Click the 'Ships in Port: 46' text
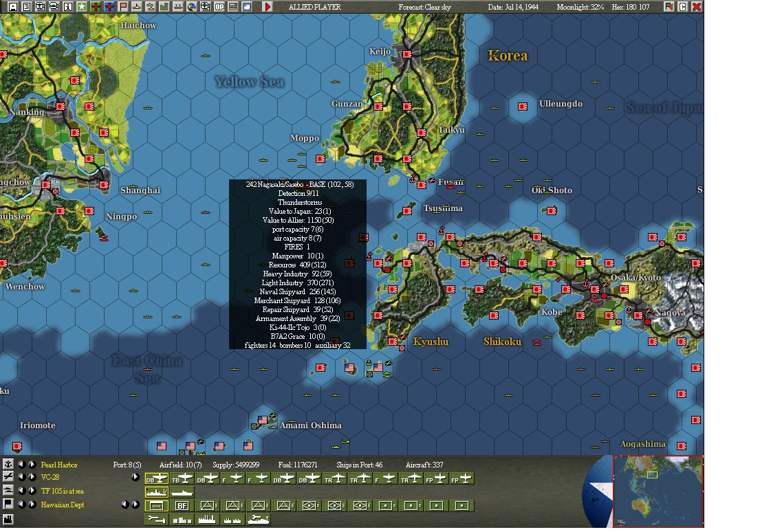782x532 pixels. pyautogui.click(x=359, y=465)
